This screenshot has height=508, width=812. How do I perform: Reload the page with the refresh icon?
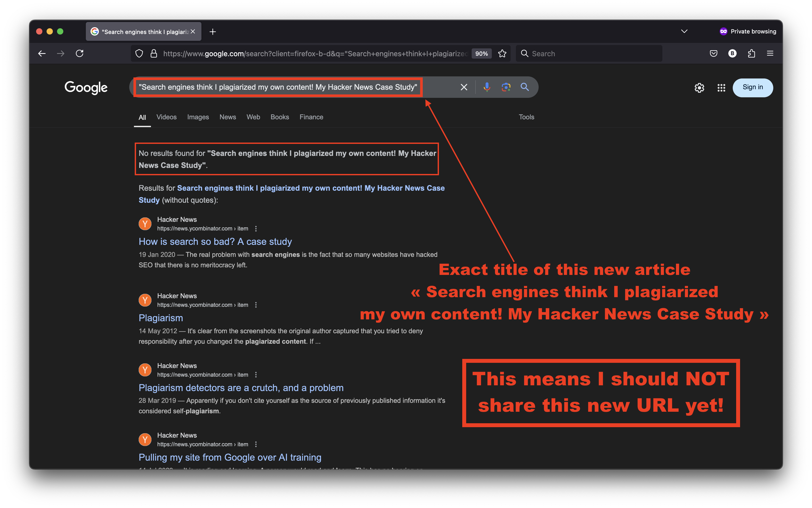80,53
